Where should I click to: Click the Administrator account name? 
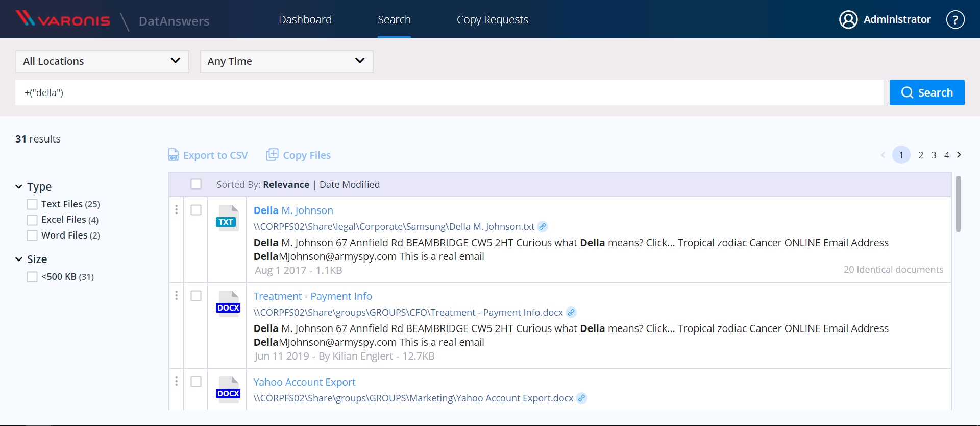pos(897,19)
